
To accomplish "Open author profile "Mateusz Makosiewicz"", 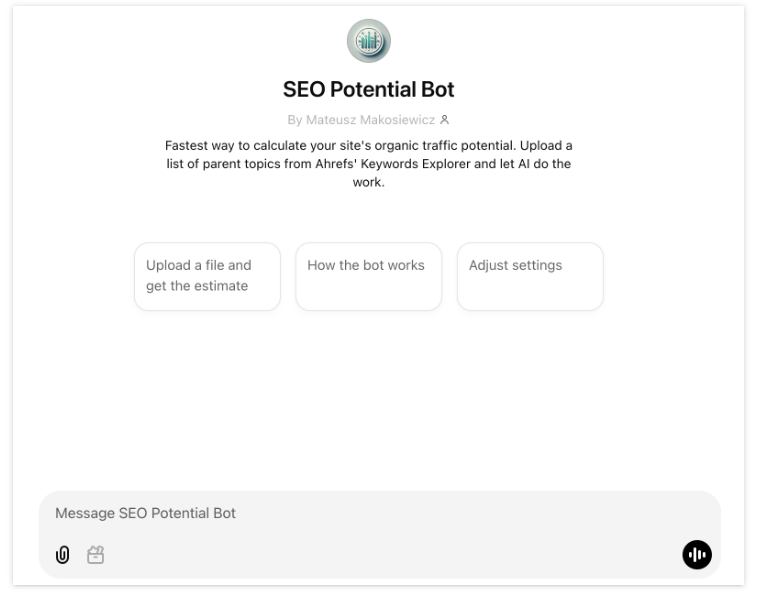I will 370,120.
